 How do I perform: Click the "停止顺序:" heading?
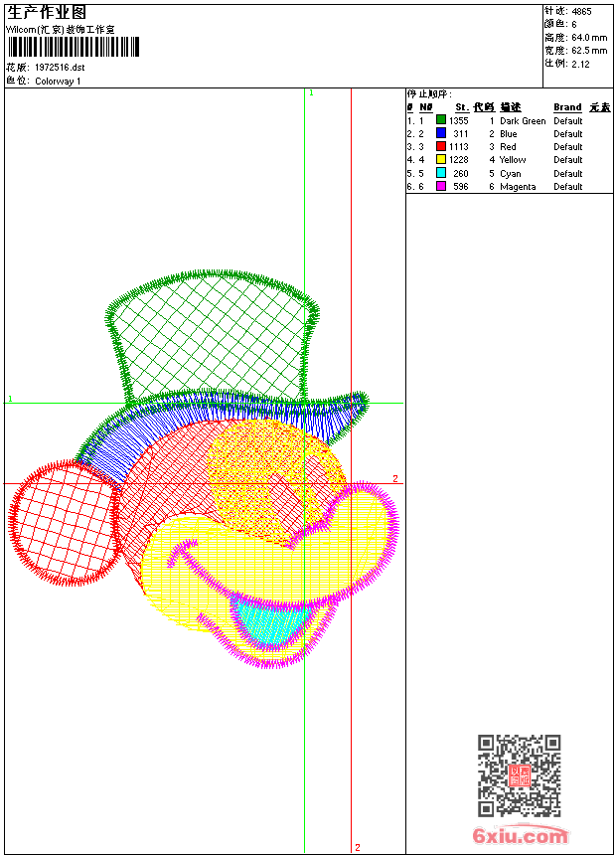click(430, 93)
